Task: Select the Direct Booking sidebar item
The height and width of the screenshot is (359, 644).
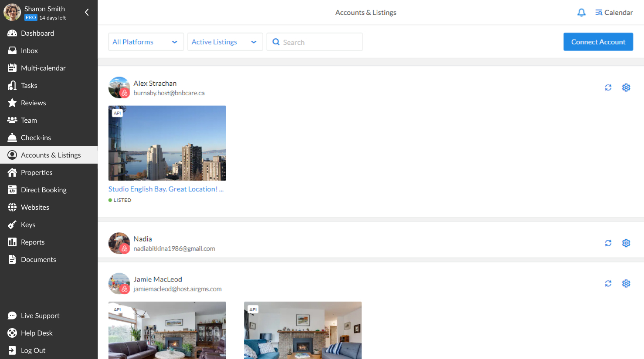Action: (x=44, y=190)
